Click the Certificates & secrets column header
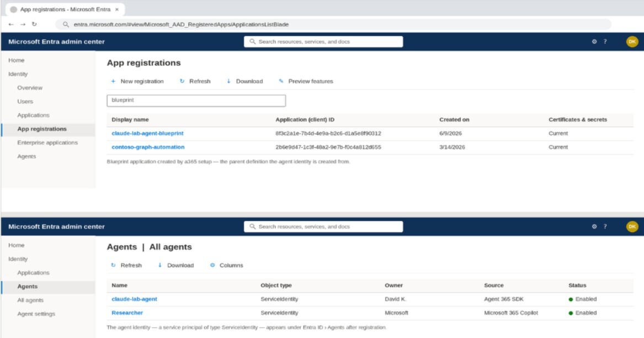This screenshot has width=644, height=338. click(x=577, y=120)
